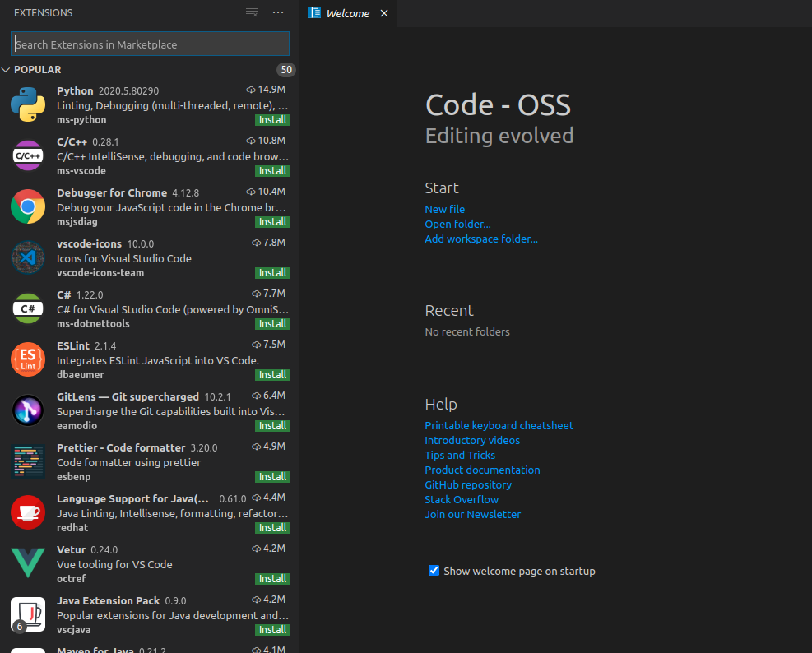Click the Welcome tab file icon
This screenshot has width=812, height=653.
click(x=313, y=12)
